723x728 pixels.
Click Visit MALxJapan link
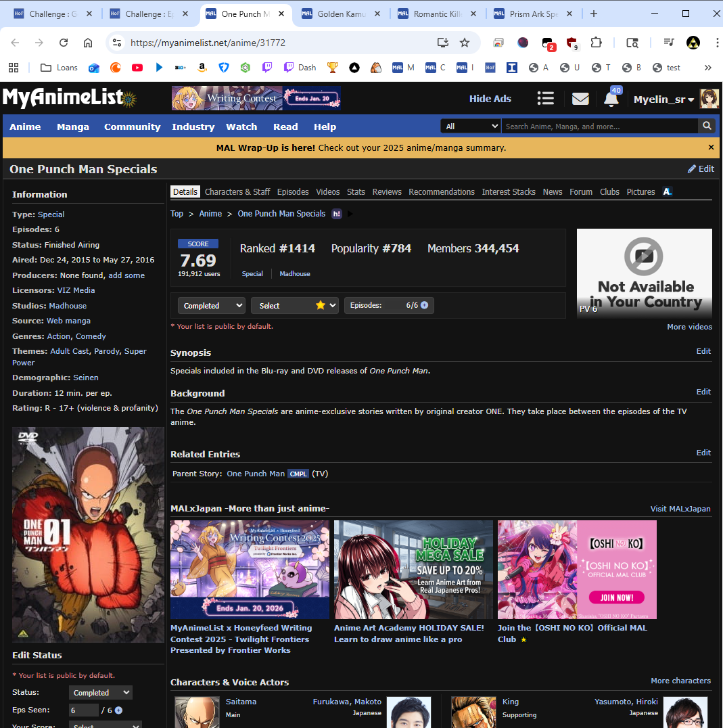680,509
